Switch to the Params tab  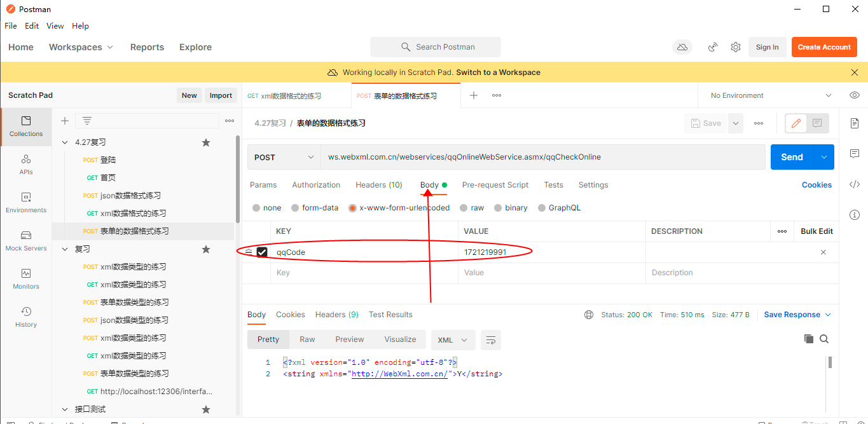click(x=263, y=185)
